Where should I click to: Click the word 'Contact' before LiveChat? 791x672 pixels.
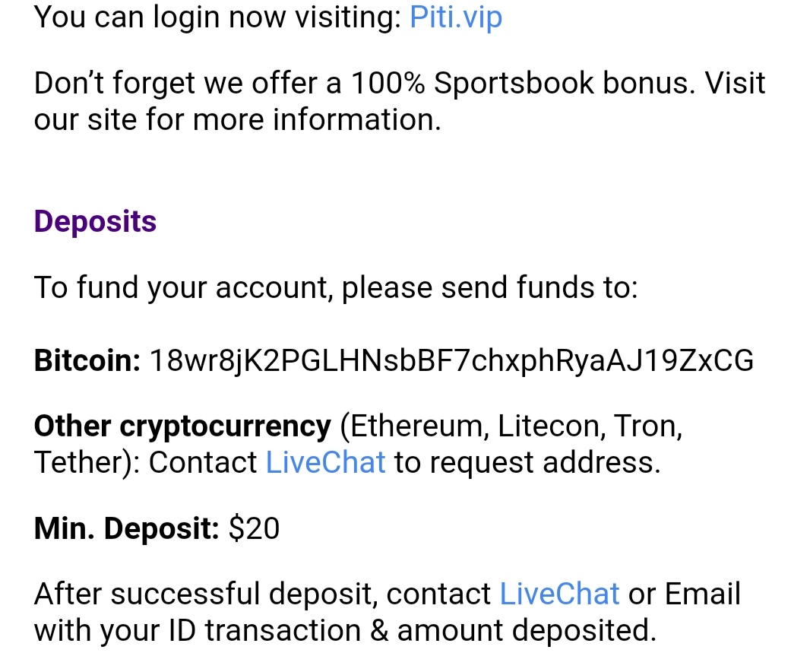click(203, 462)
